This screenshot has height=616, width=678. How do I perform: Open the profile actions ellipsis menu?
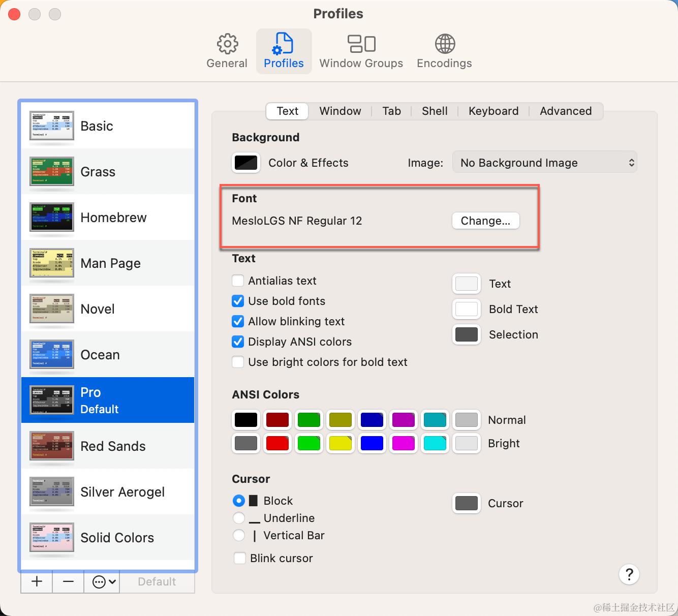(x=104, y=582)
